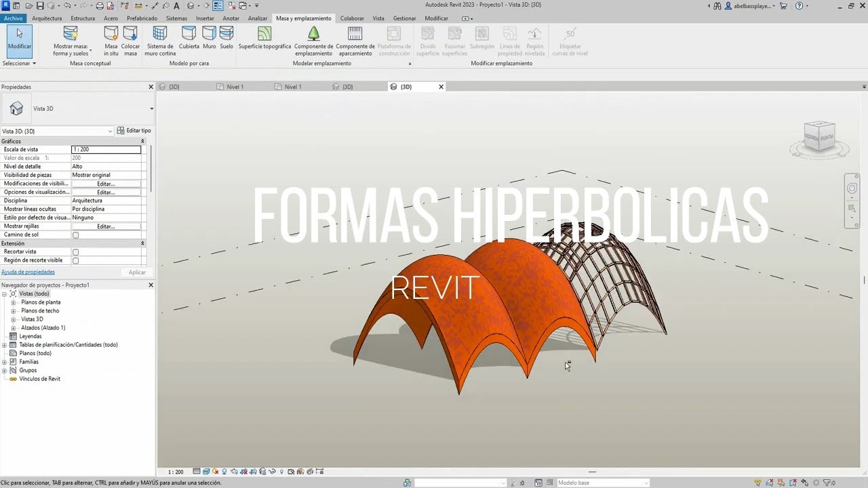Pick the Suelo by face tool
This screenshot has height=488, width=868.
tap(226, 38)
